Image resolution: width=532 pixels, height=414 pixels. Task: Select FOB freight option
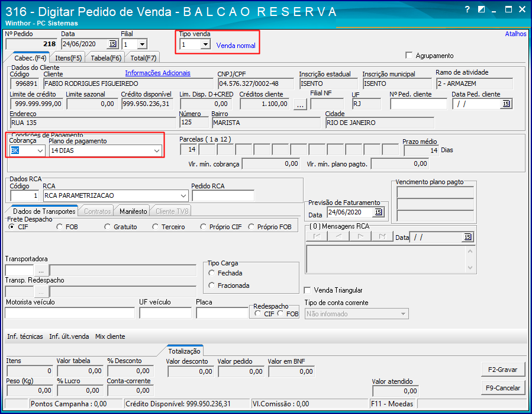[59, 226]
